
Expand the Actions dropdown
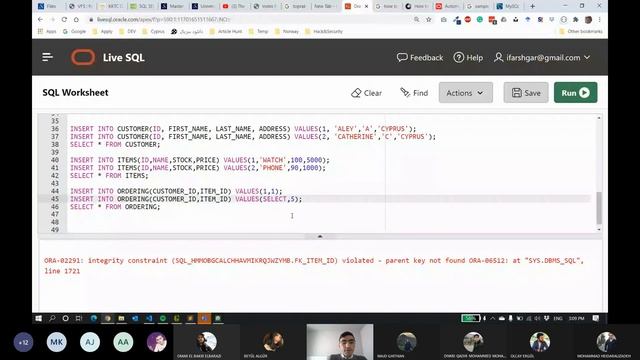pyautogui.click(x=465, y=93)
